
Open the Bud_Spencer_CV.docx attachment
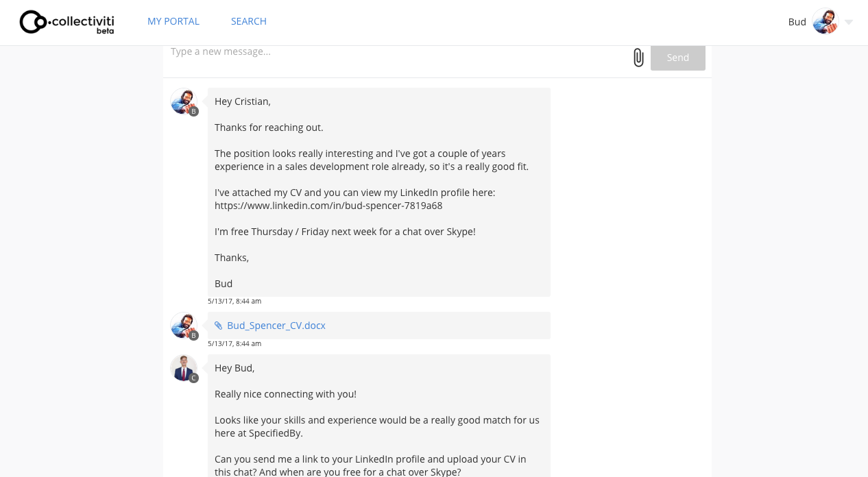276,326
